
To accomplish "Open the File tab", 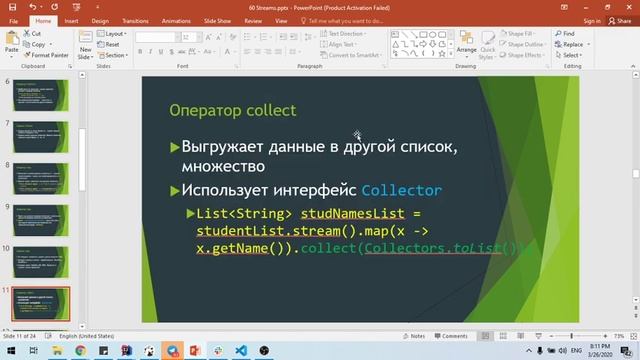I will pyautogui.click(x=13, y=21).
